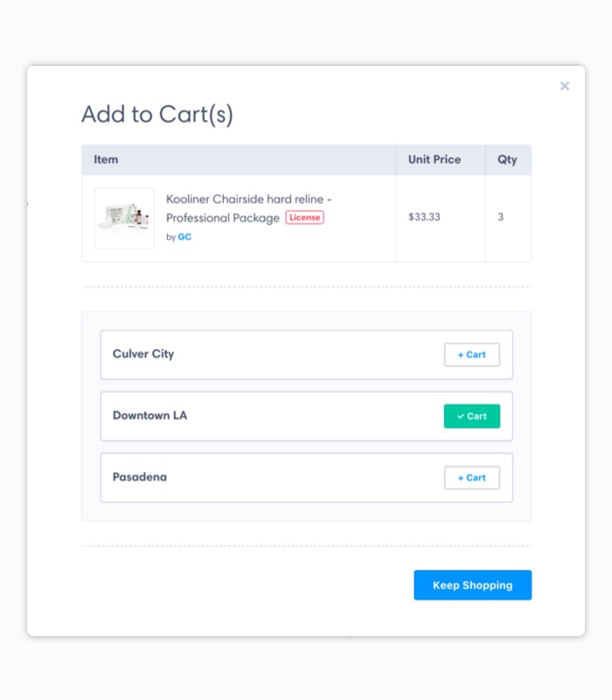Click the Add to Cart(s) heading

click(x=157, y=115)
